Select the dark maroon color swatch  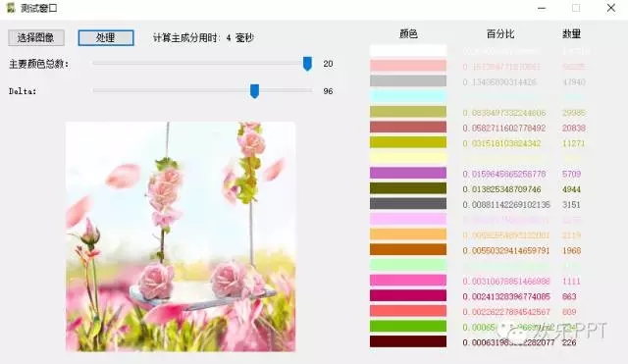pyautogui.click(x=408, y=341)
